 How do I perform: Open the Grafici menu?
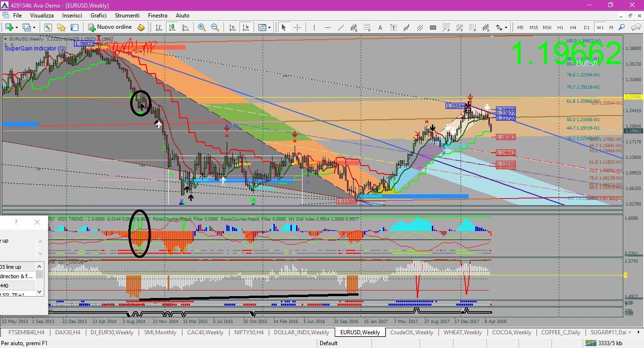pyautogui.click(x=99, y=16)
